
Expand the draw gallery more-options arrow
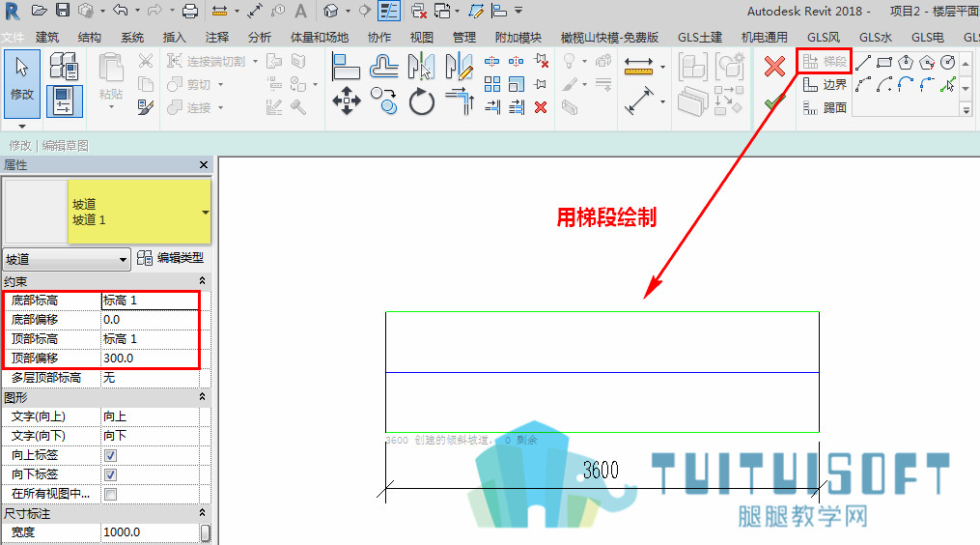[966, 110]
